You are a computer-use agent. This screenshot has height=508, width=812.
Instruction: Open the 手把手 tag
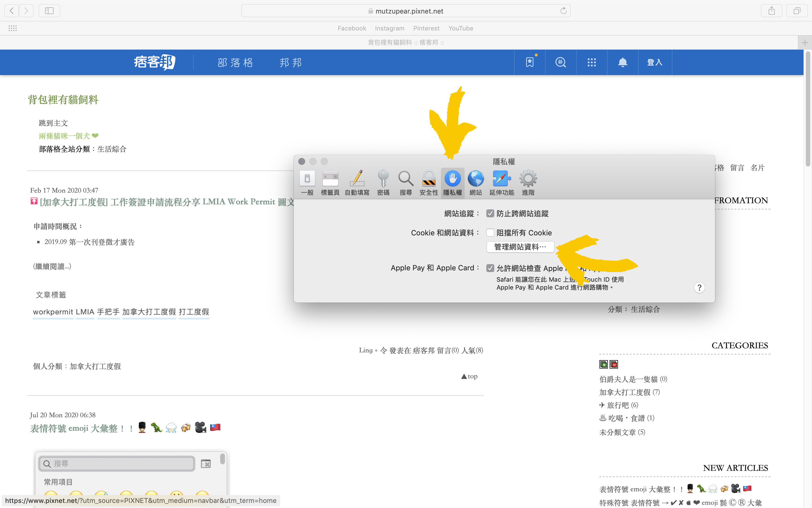pyautogui.click(x=108, y=312)
